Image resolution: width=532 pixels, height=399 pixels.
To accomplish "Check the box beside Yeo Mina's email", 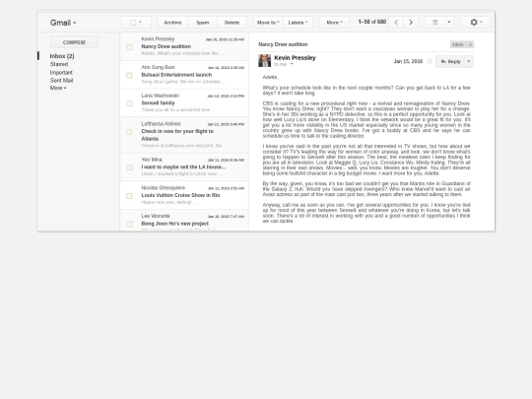I will pyautogui.click(x=129, y=167).
